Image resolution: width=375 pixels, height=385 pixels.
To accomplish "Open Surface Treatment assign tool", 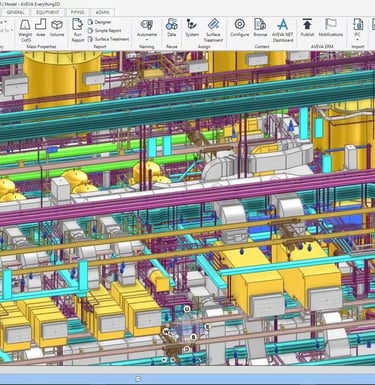I will point(213,30).
